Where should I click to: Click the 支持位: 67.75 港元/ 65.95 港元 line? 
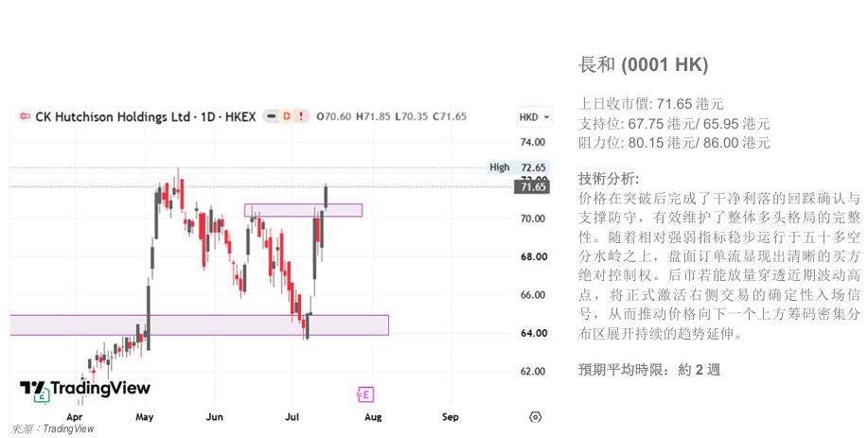click(x=674, y=123)
